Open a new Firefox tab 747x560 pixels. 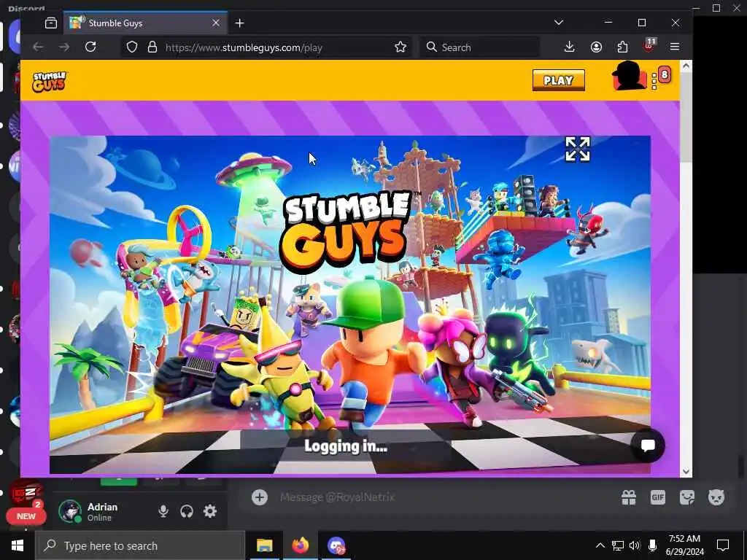click(x=239, y=23)
